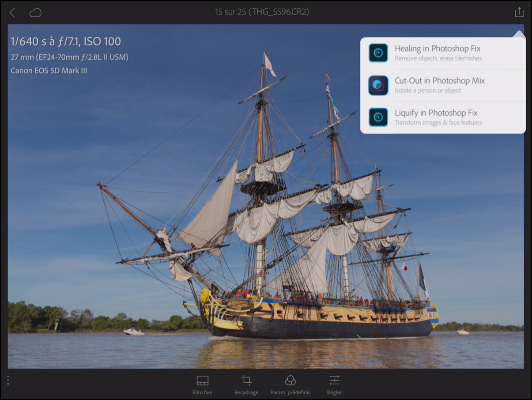
Task: Open the Régler adjustments panel
Action: click(x=334, y=385)
